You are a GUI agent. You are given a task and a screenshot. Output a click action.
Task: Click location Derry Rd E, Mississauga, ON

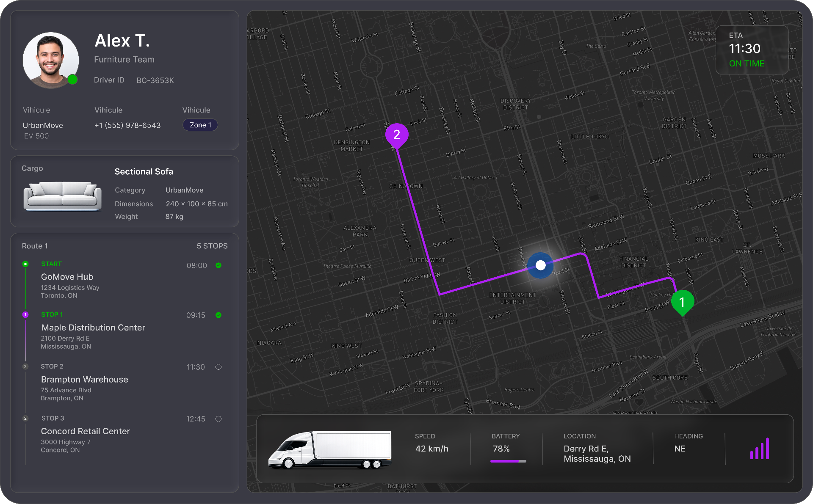pos(597,454)
